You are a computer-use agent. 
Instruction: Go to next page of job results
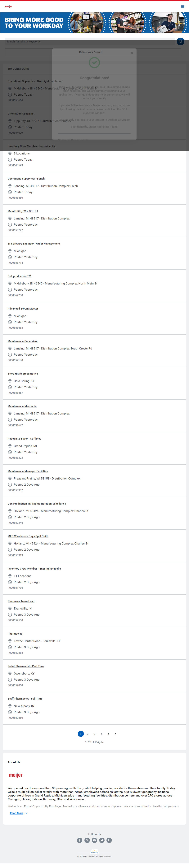pyautogui.click(x=115, y=734)
